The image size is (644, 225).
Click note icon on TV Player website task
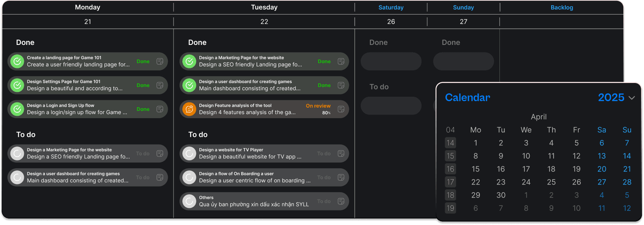[341, 153]
